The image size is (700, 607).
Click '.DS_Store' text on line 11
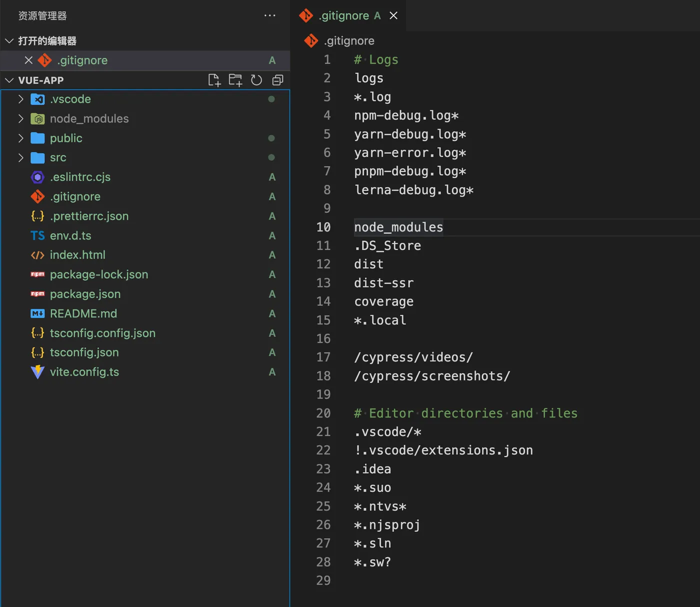387,245
